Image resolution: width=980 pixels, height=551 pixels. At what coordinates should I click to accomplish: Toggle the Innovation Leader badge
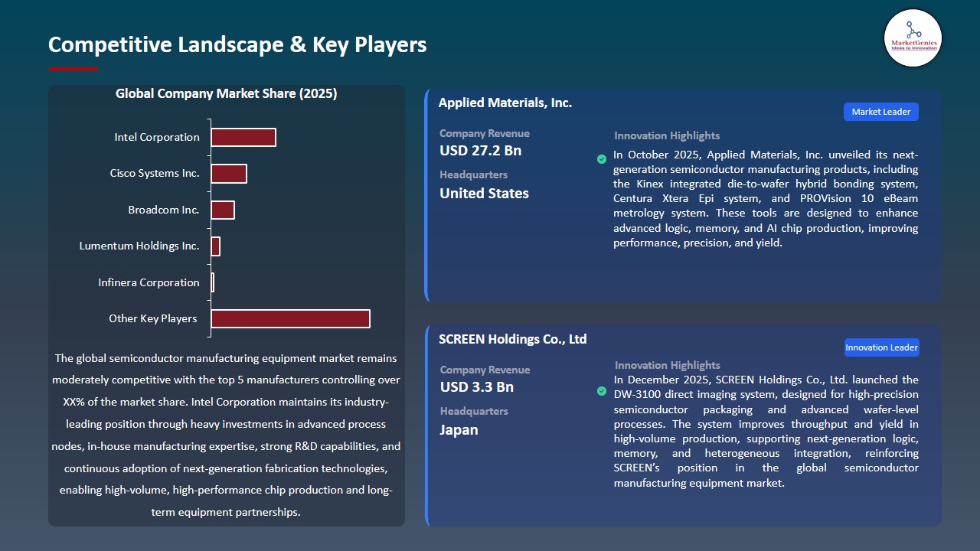pyautogui.click(x=881, y=347)
